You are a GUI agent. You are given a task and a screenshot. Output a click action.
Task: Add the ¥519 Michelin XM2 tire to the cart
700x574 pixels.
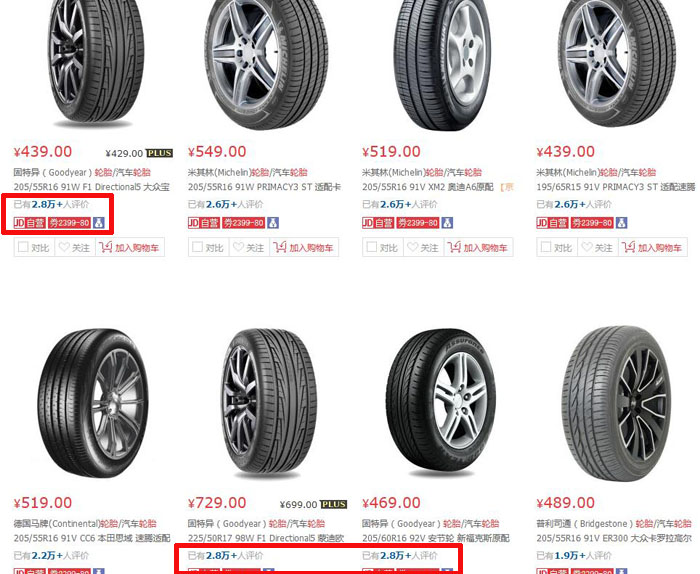click(x=478, y=247)
